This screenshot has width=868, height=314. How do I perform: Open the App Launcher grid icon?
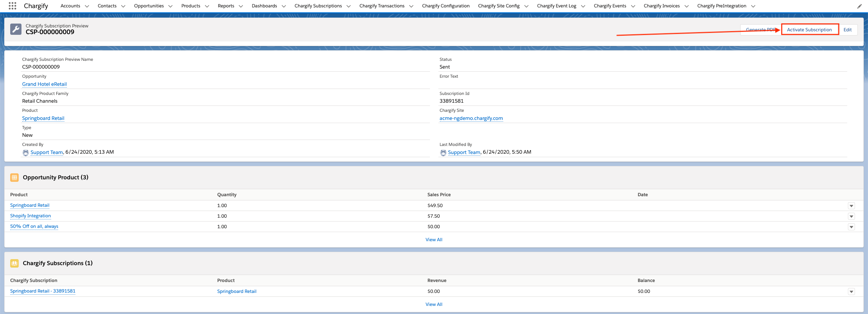(12, 6)
